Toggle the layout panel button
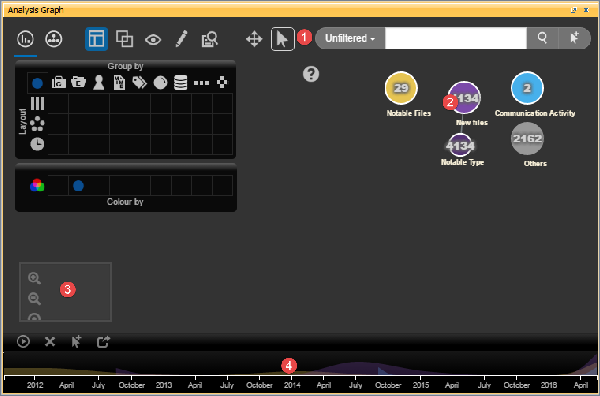The width and height of the screenshot is (600, 396). coord(96,39)
